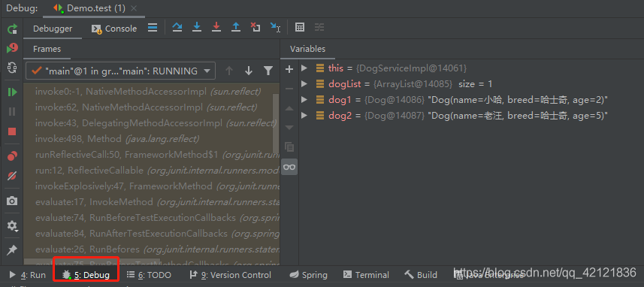
Task: Expand the 'this' variable node
Action: (304, 68)
